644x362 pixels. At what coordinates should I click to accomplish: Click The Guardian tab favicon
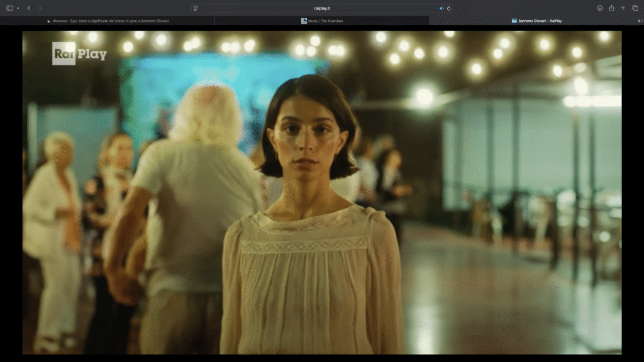point(304,21)
